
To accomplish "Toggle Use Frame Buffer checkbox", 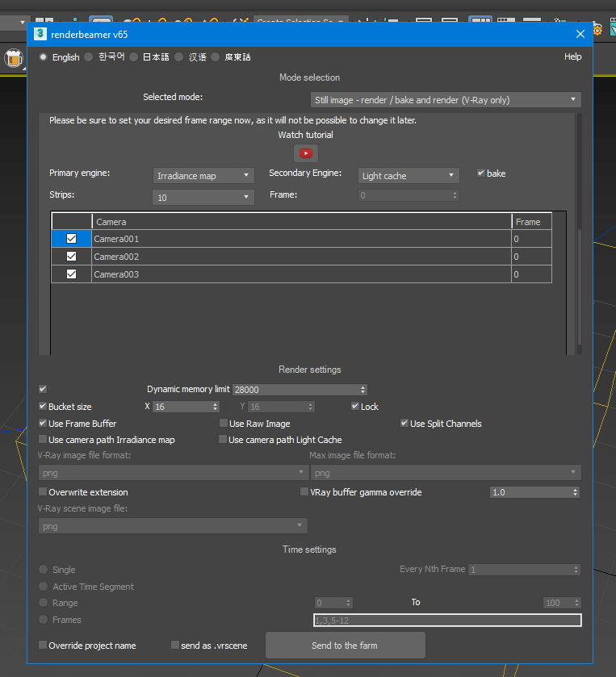I will [x=43, y=423].
